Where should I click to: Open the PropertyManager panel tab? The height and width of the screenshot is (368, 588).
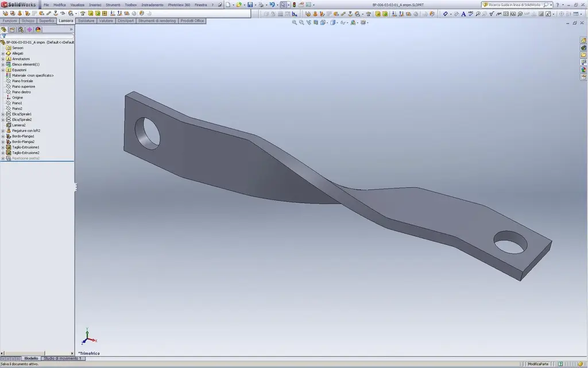[x=13, y=29]
